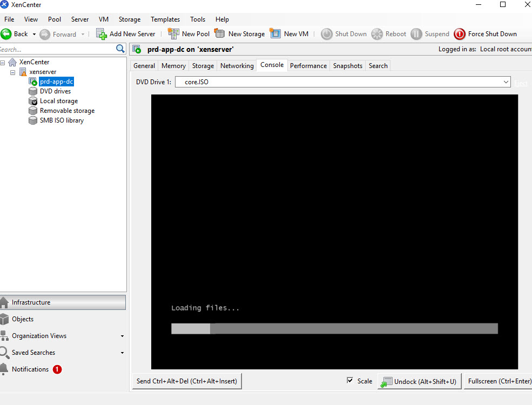Click Send Ctrl+Alt+Del button
532x405 pixels.
pos(186,381)
